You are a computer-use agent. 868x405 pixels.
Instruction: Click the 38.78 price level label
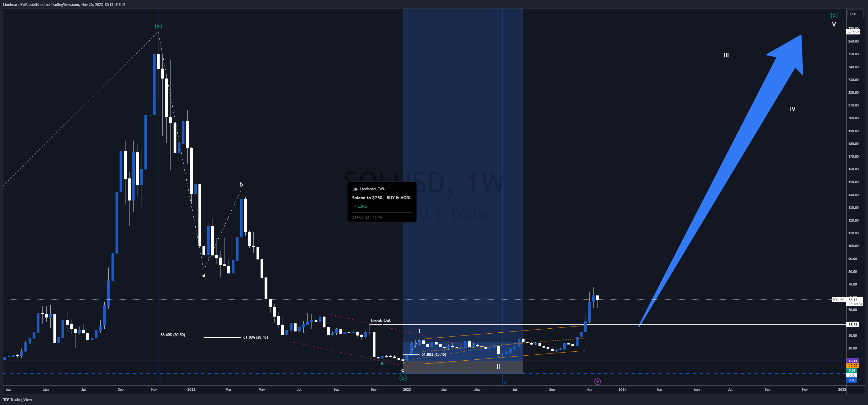tap(853, 325)
